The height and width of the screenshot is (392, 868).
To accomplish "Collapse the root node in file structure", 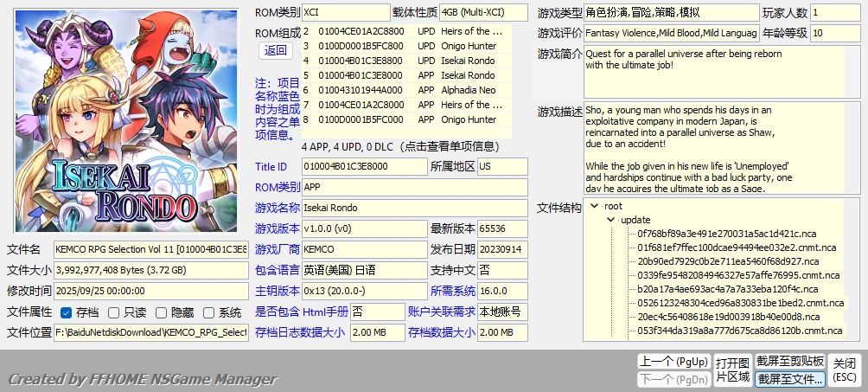I will click(x=594, y=206).
